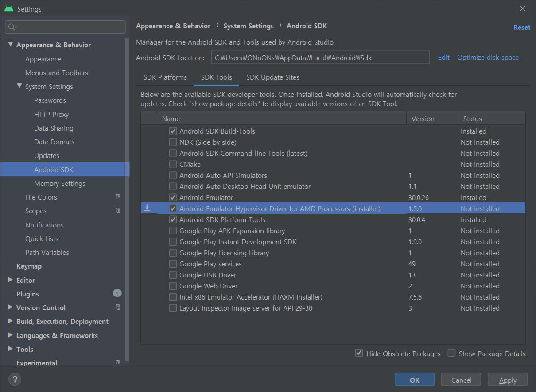Select HTTP Proxy in the tree

click(51, 114)
